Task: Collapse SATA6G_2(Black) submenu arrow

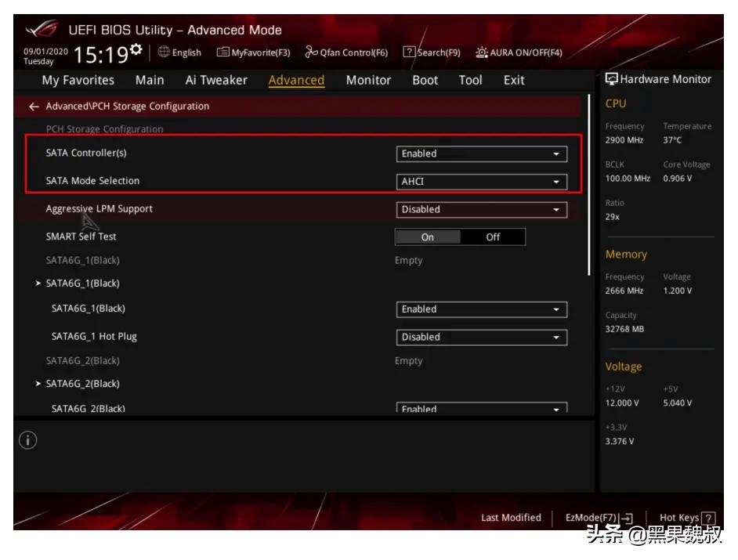Action: [38, 384]
